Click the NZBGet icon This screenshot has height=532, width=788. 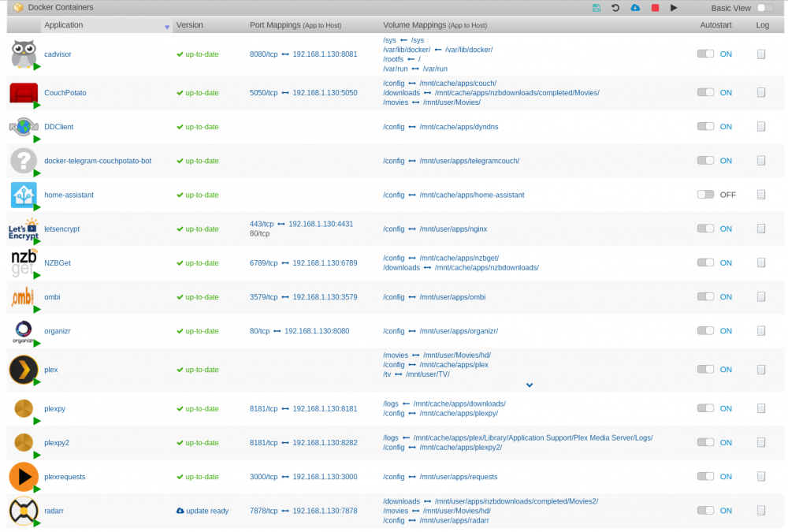[24, 263]
